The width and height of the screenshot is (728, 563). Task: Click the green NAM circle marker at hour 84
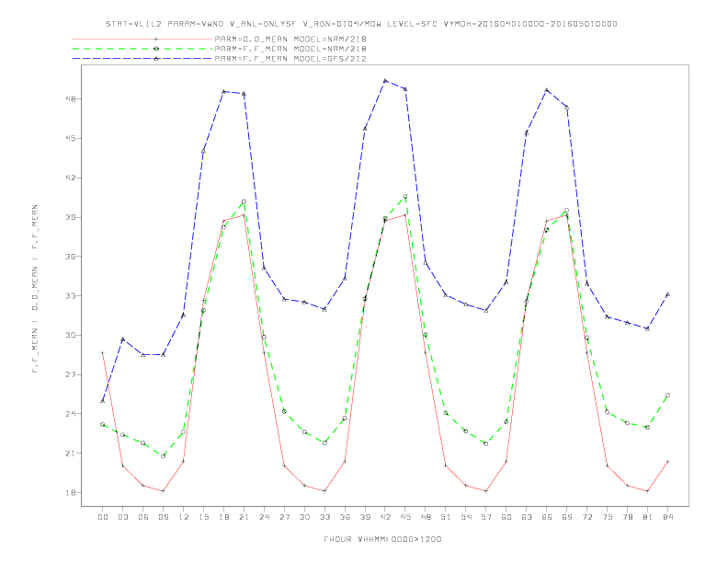pos(667,396)
